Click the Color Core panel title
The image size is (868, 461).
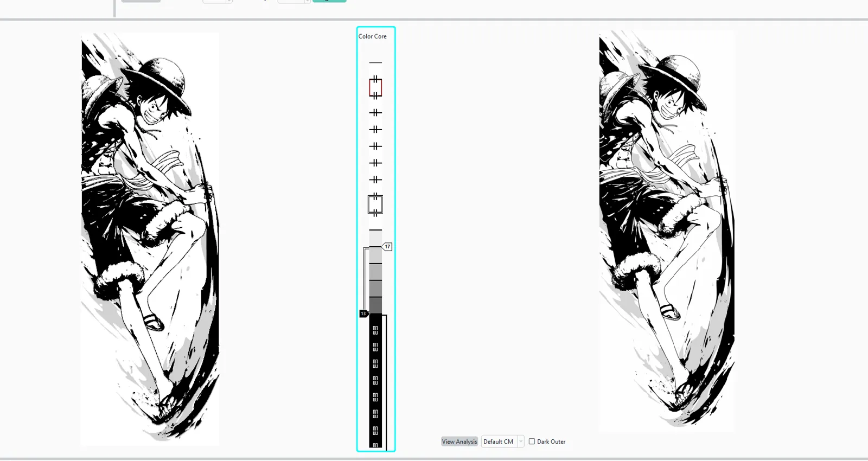[372, 36]
